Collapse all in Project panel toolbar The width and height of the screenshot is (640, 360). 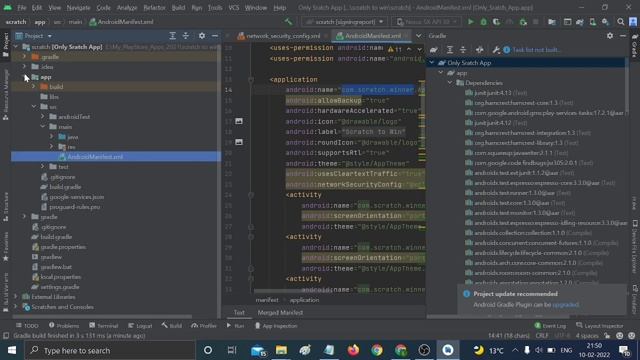tap(186, 36)
